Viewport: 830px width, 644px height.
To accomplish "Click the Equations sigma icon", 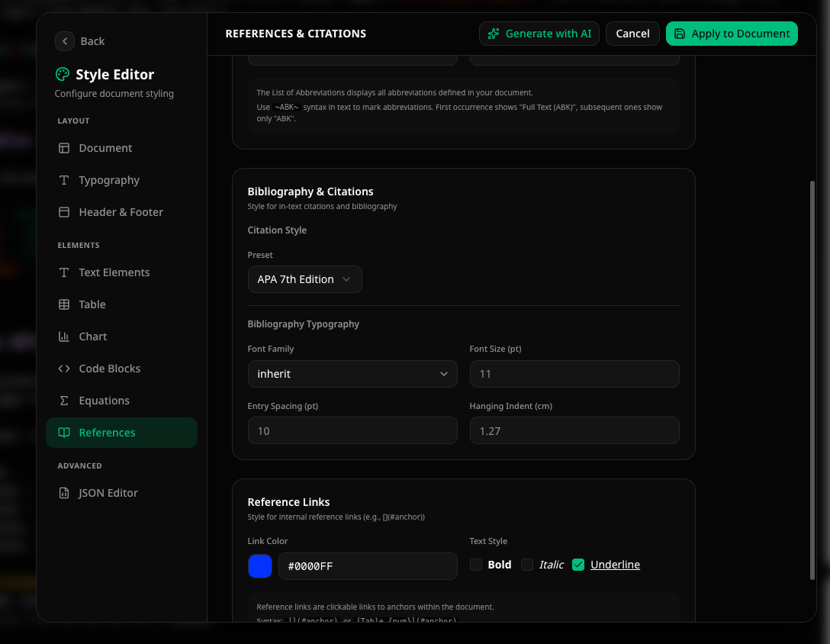I will (x=64, y=401).
